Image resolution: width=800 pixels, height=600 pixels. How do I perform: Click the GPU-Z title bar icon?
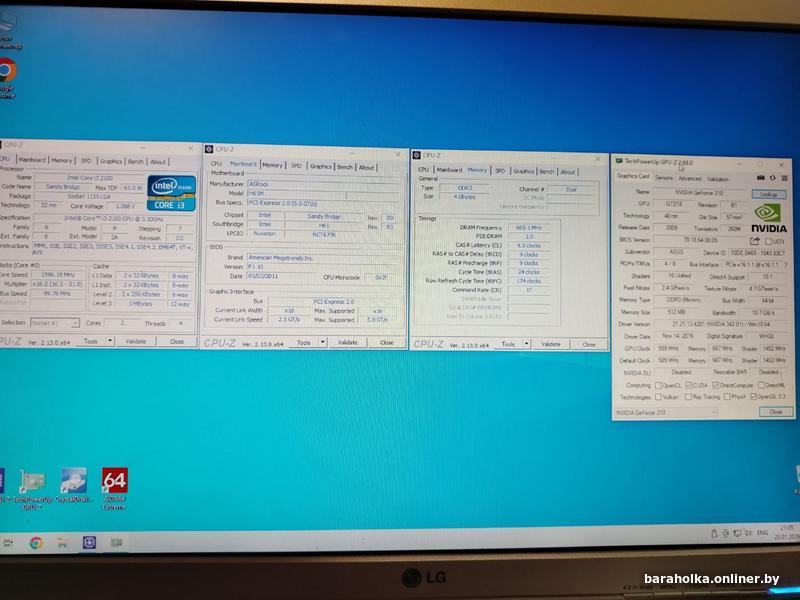click(619, 161)
